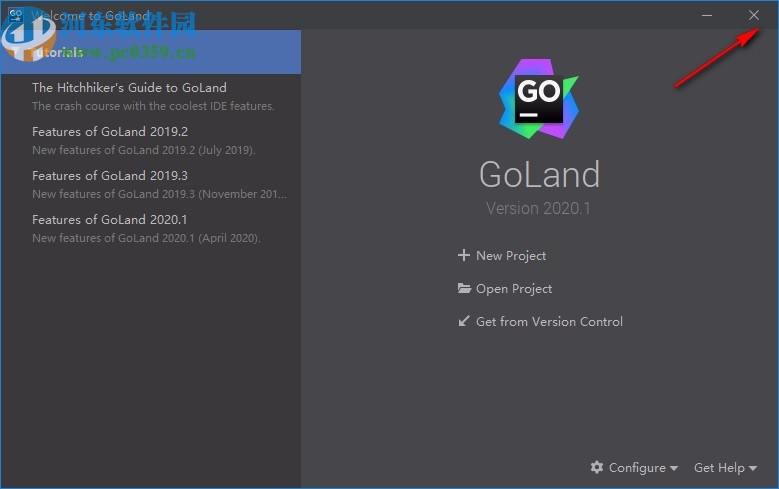The height and width of the screenshot is (489, 779).
Task: Expand the Configure dropdown menu
Action: [634, 468]
